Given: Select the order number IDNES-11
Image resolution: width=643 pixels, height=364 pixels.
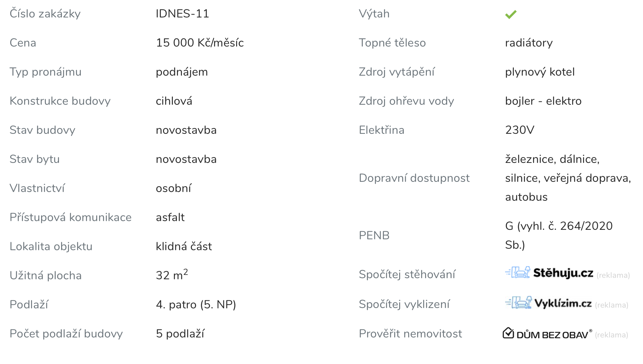Looking at the screenshot, I should tap(182, 14).
